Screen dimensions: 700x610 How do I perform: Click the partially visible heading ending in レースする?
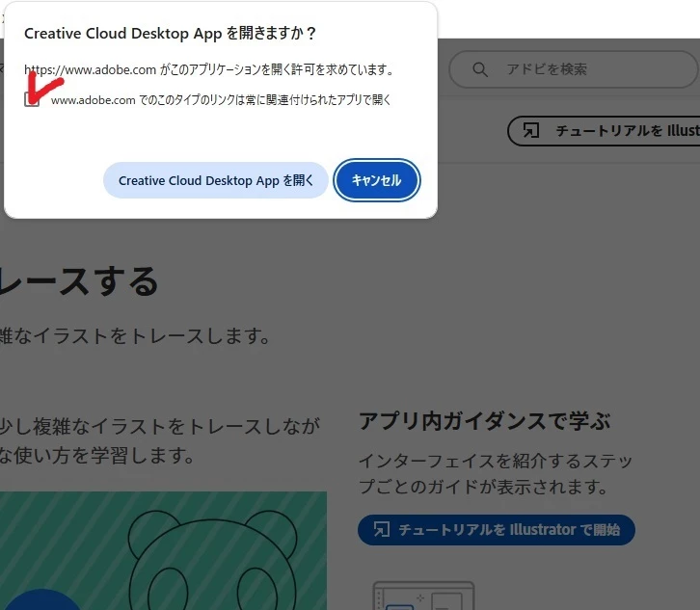(x=79, y=281)
